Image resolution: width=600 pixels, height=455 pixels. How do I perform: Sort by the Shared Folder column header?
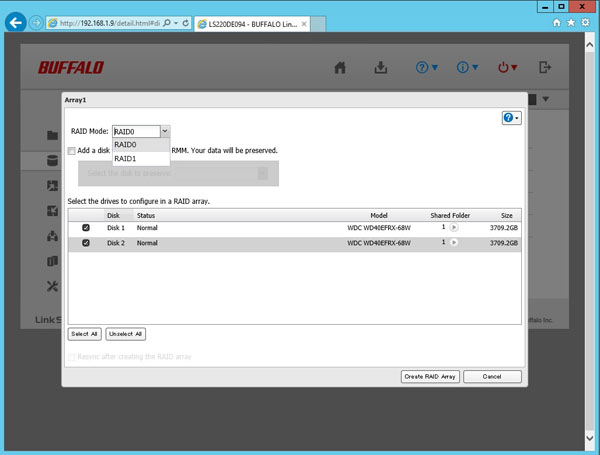[450, 215]
